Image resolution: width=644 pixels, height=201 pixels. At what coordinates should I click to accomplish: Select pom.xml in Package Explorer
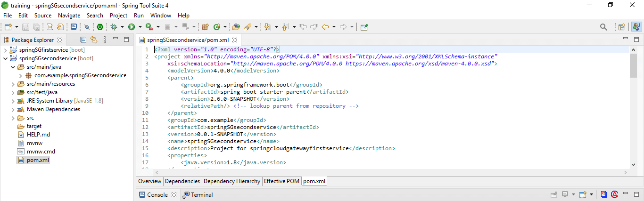38,160
